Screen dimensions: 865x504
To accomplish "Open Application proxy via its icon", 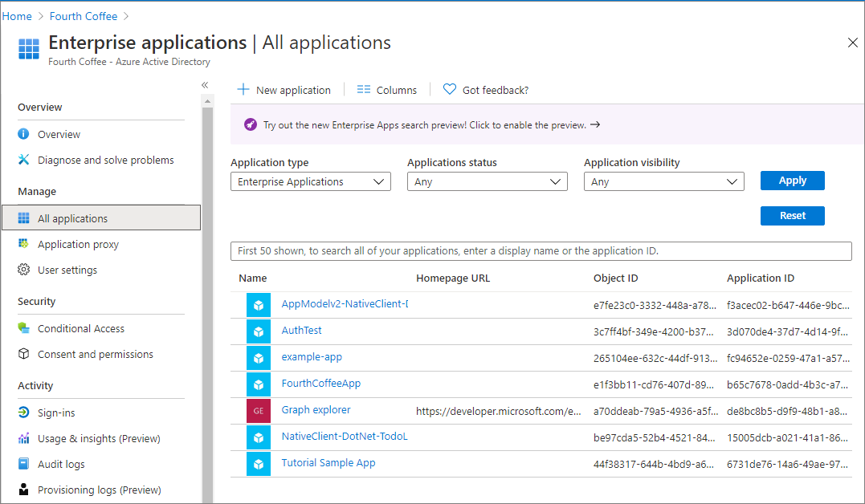I will tap(24, 244).
